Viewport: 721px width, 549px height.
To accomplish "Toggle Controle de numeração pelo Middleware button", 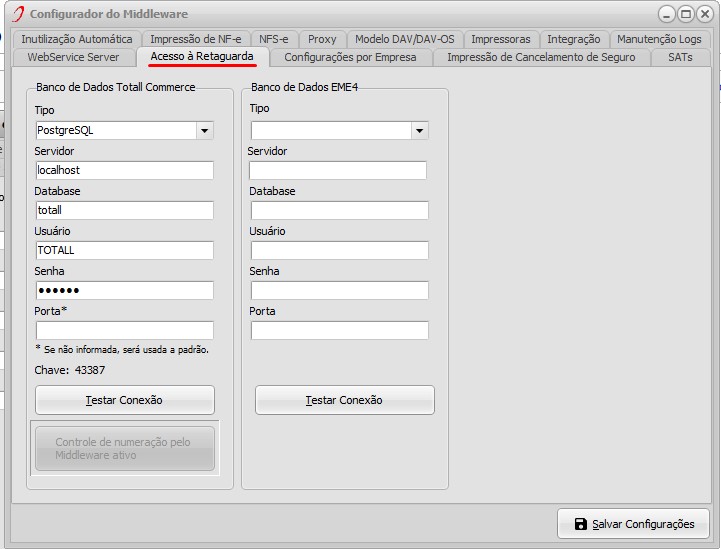I will pyautogui.click(x=124, y=449).
